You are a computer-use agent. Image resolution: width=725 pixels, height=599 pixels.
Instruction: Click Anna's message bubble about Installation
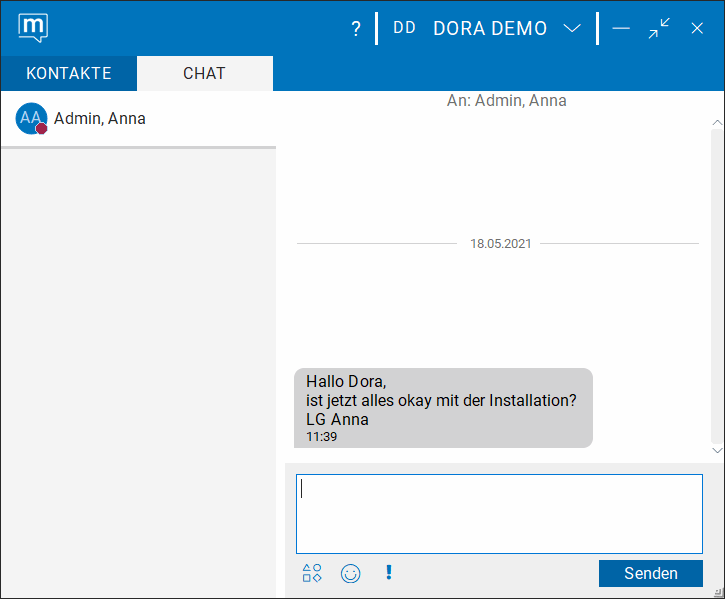[x=442, y=407]
